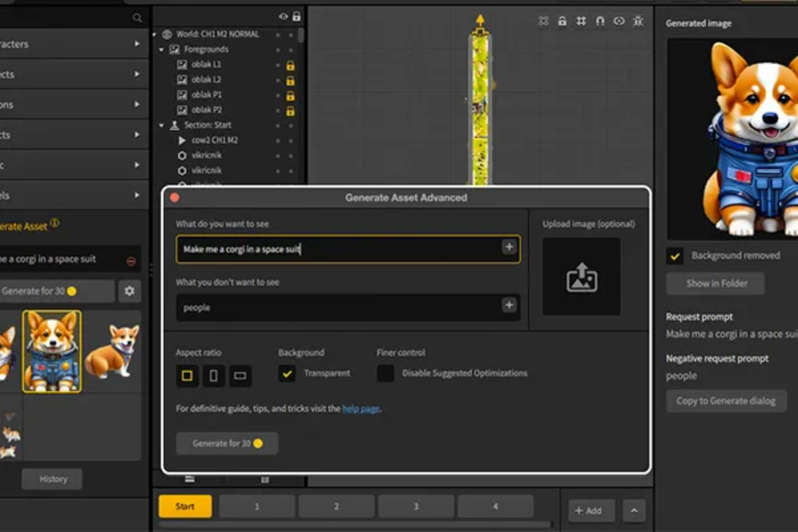Expand the Characters category arrow
The height and width of the screenshot is (532, 798).
tap(137, 44)
